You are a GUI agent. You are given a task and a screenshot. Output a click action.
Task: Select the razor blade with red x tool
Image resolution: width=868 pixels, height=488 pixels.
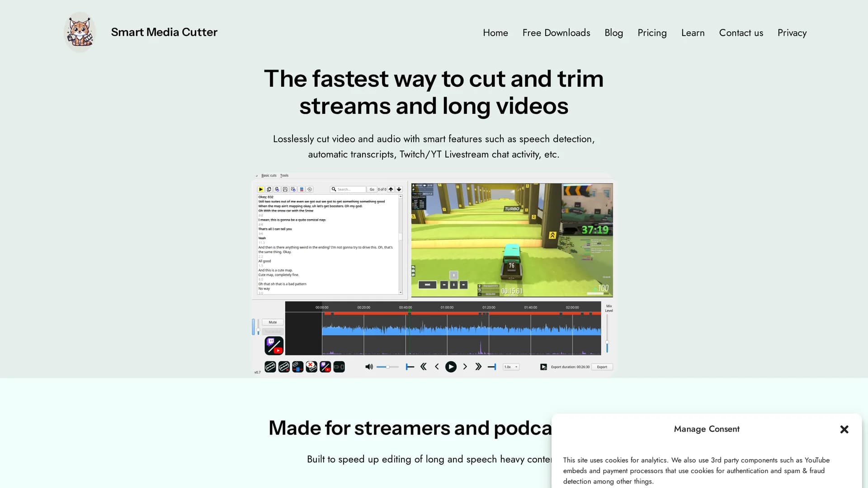(x=284, y=367)
